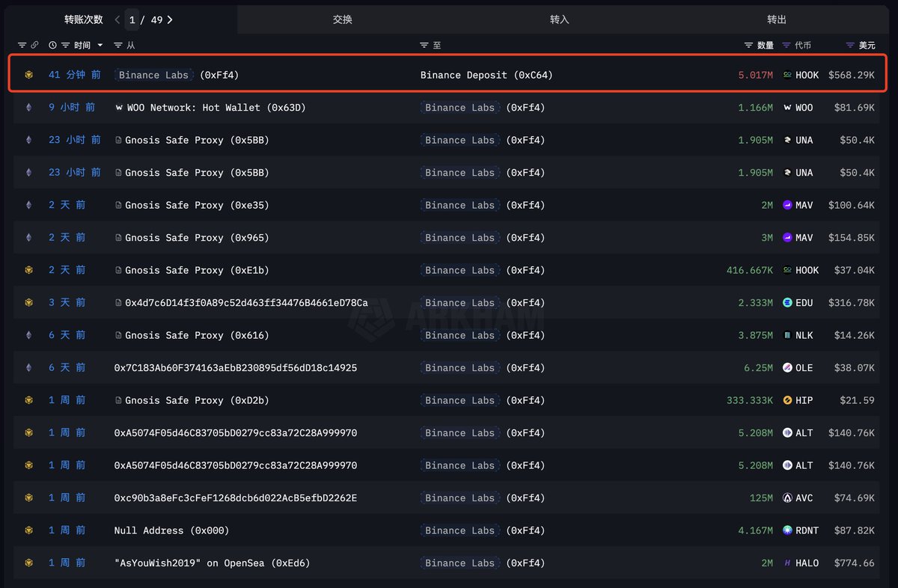Click the 6.25M OLE amount
This screenshot has height=588, width=898.
(x=758, y=368)
